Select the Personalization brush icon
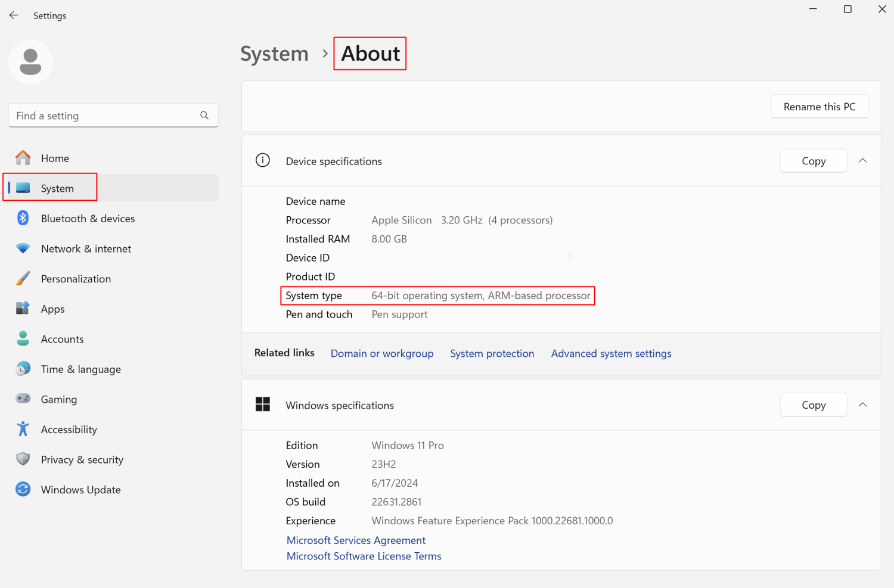The height and width of the screenshot is (588, 894). coord(23,278)
